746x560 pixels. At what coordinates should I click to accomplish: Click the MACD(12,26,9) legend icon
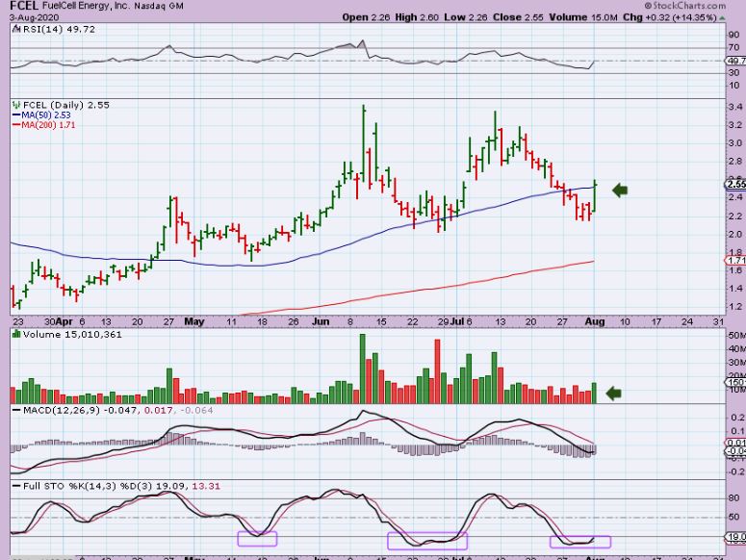(15, 412)
